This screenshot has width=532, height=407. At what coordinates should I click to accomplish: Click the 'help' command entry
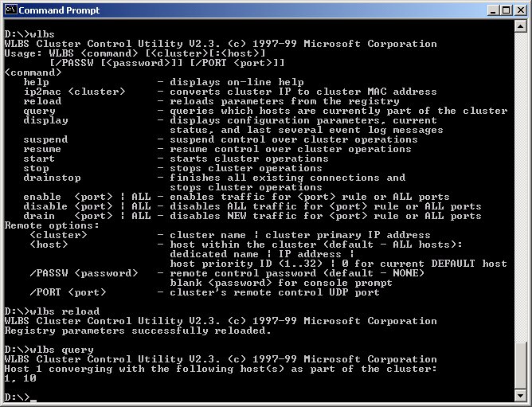pyautogui.click(x=37, y=82)
